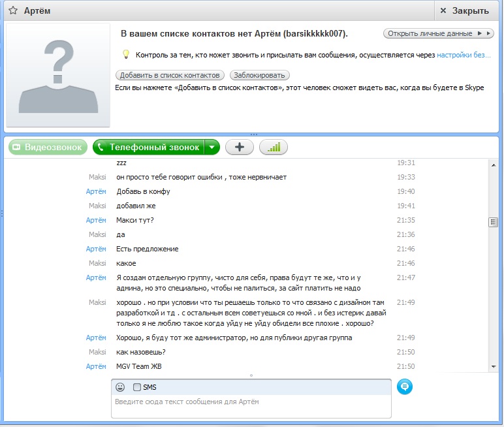Click the sender name Артём at 21:47
Viewport: 504px width, 427px height.
coord(96,277)
